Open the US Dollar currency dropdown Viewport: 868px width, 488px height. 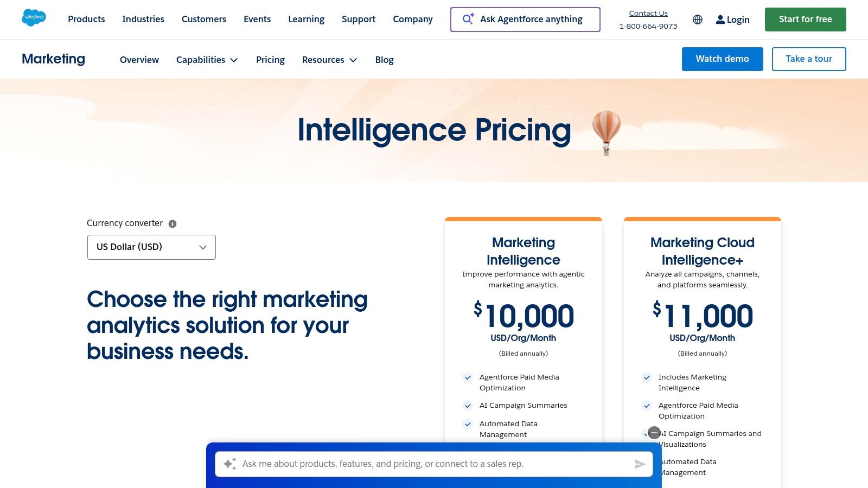(151, 247)
